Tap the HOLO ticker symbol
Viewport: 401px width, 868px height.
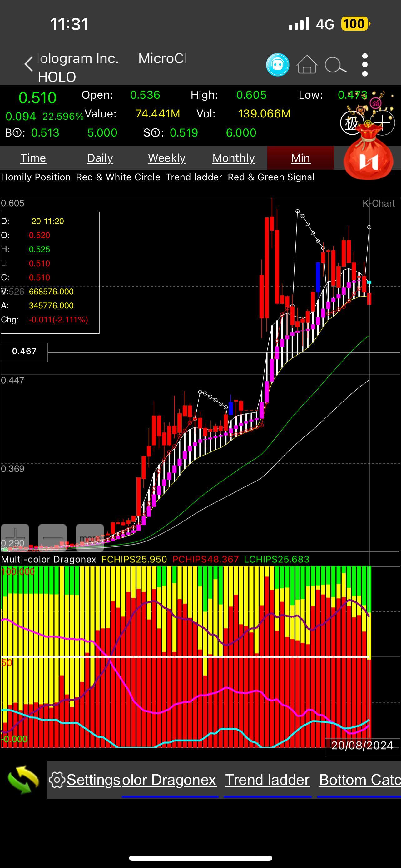click(57, 77)
